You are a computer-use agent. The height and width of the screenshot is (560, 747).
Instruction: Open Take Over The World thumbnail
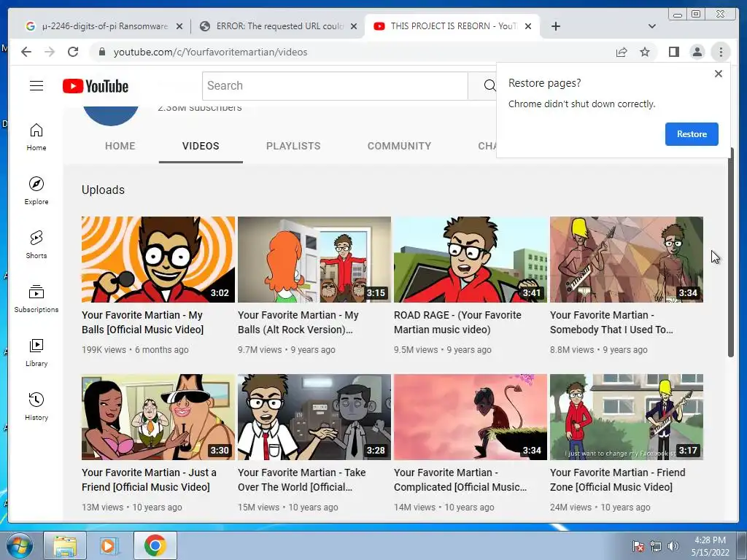point(314,417)
